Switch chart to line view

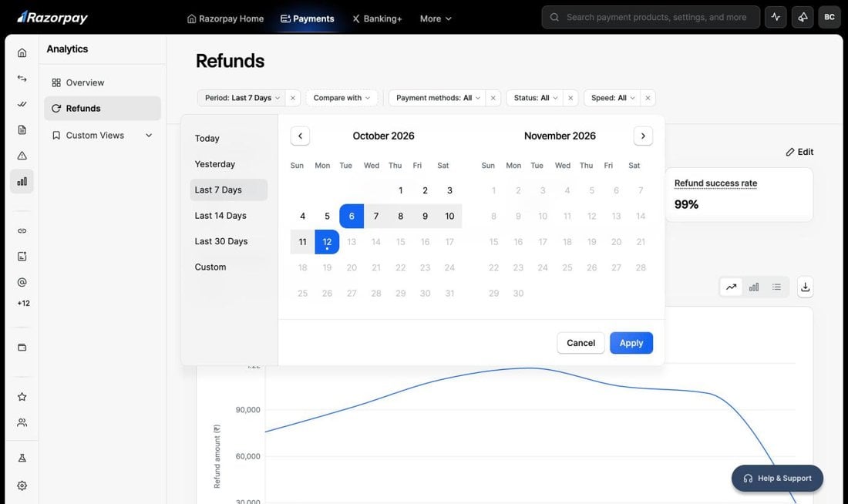(x=731, y=287)
